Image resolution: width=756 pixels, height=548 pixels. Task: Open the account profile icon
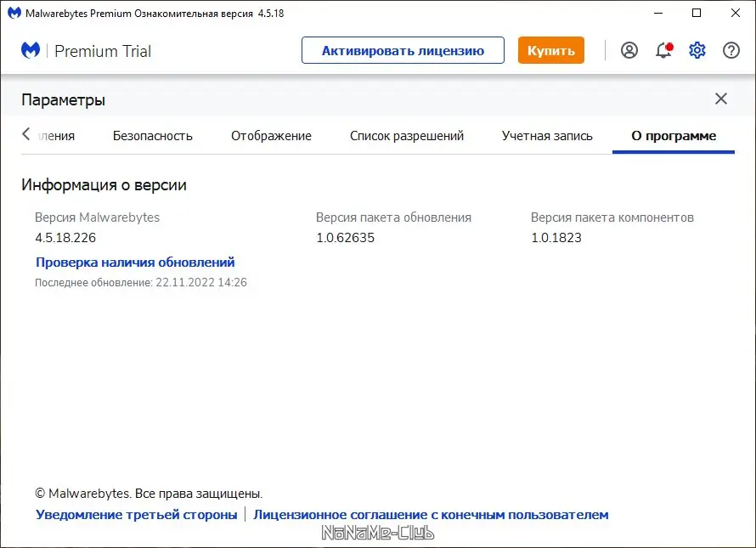click(629, 50)
